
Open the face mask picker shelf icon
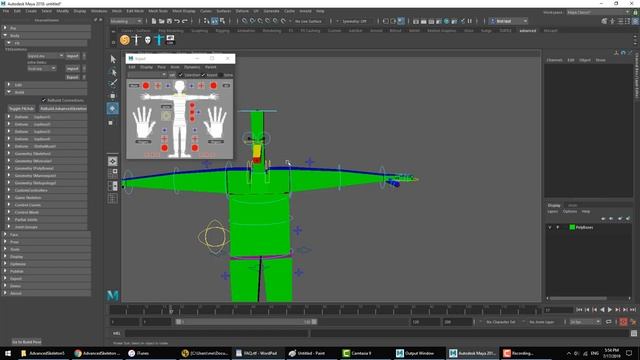[148, 40]
